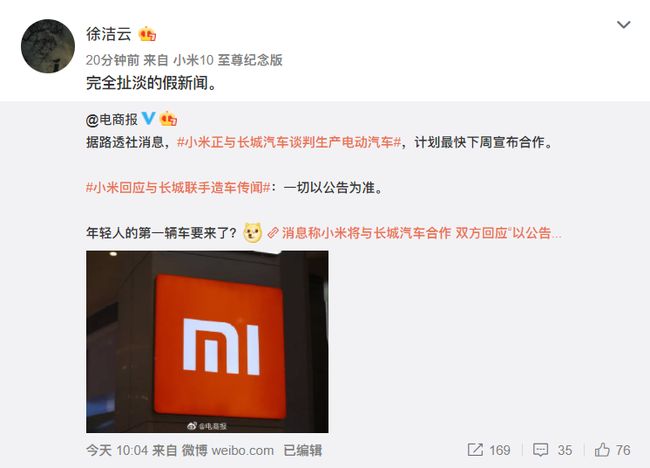Image resolution: width=650 pixels, height=468 pixels.
Task: Click the doge emoji in the post
Action: coord(252,233)
